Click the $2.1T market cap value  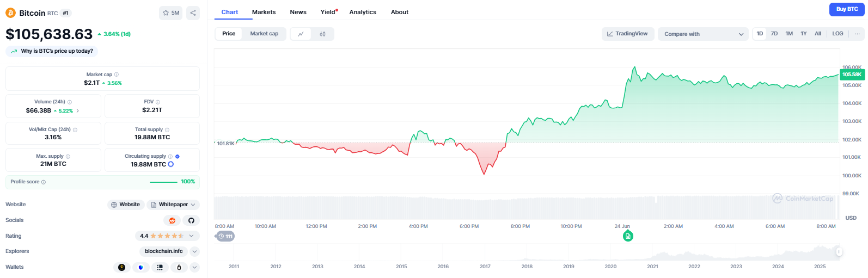[x=91, y=83]
